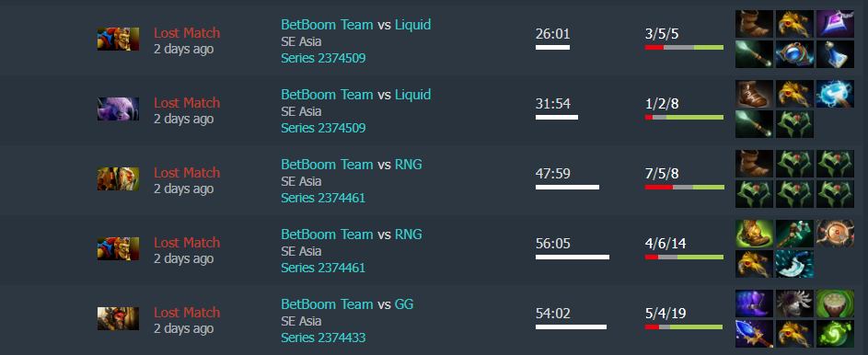The width and height of the screenshot is (868, 355).
Task: Open Series 2374461 in the 56:05 match
Action: [x=323, y=268]
